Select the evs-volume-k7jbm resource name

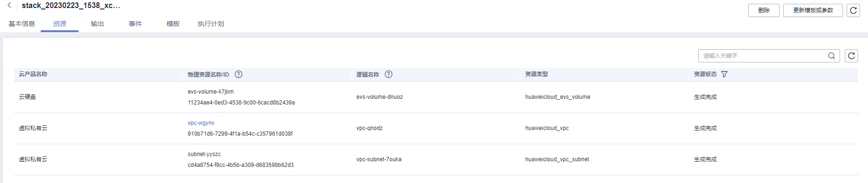pos(210,92)
